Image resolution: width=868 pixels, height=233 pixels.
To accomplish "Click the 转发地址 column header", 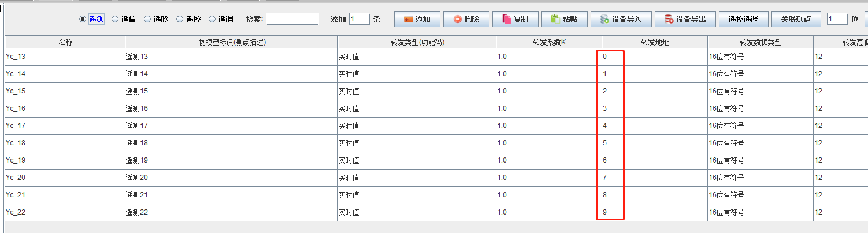I will 655,42.
